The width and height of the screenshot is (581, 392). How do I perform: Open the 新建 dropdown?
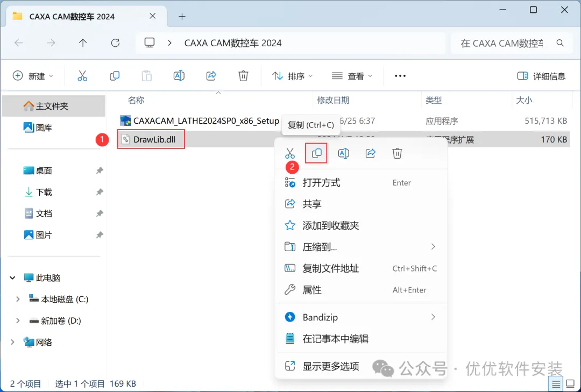[33, 76]
